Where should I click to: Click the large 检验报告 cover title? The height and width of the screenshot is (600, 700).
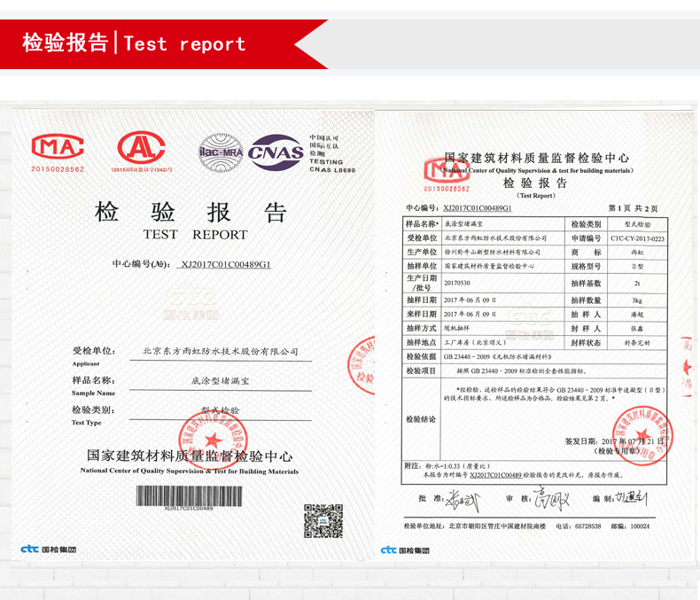(191, 212)
